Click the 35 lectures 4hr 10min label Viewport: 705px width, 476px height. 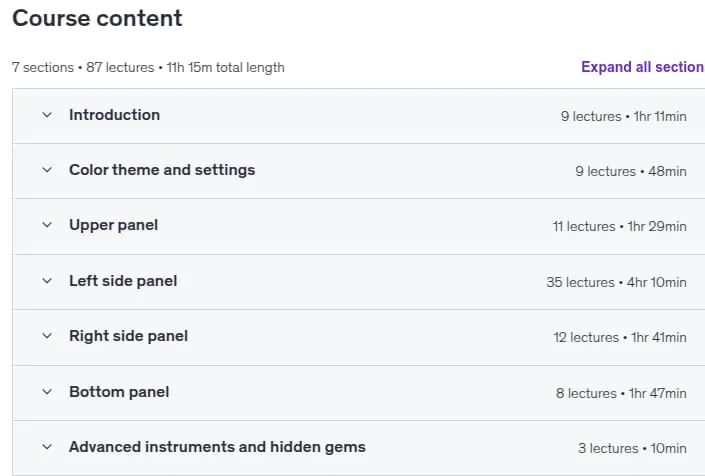pyautogui.click(x=616, y=282)
